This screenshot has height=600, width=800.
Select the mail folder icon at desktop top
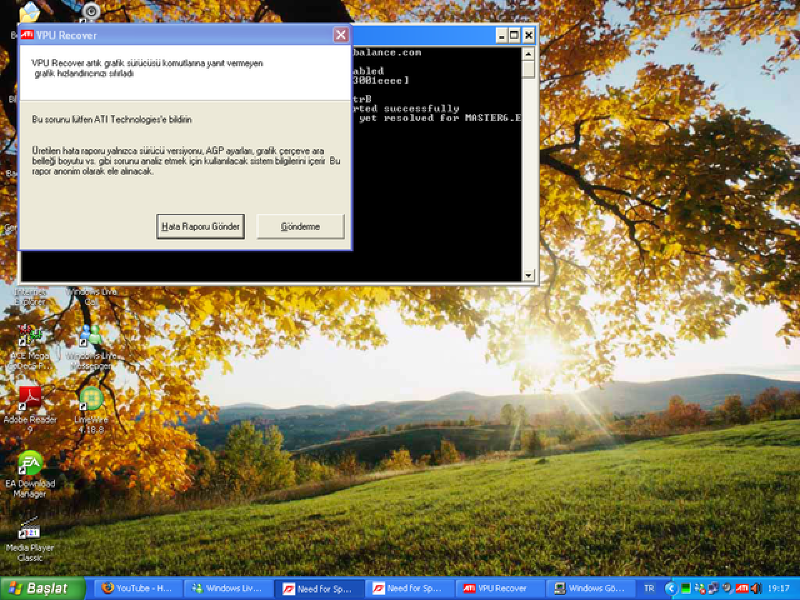pos(30,13)
